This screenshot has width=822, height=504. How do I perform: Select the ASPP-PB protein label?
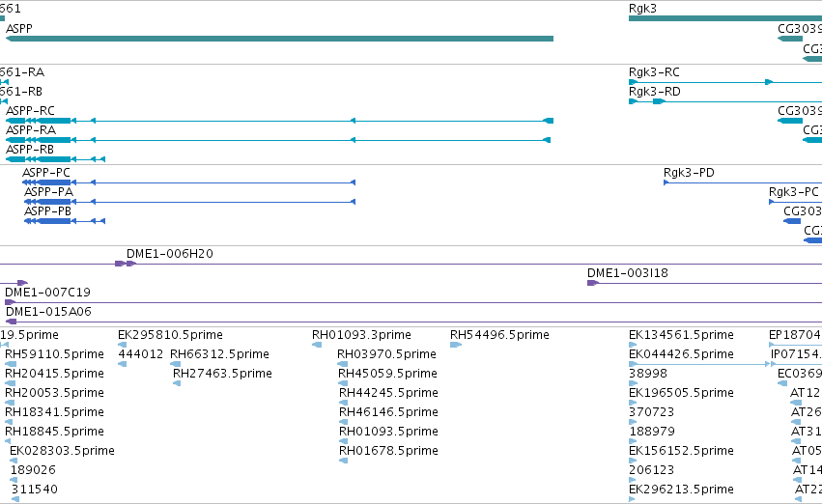click(47, 211)
